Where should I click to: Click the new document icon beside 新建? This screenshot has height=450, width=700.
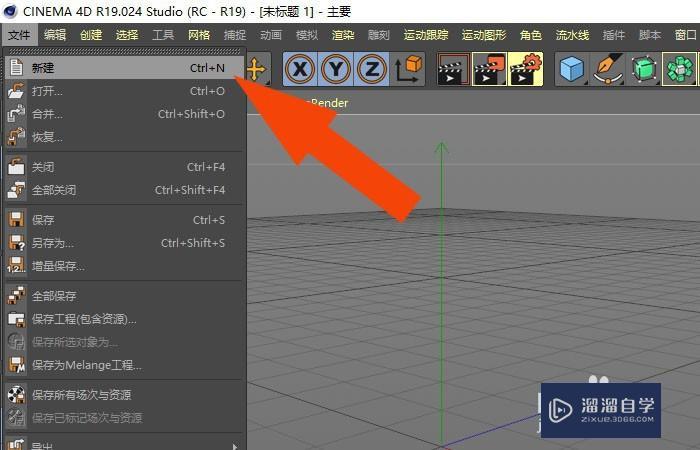16,67
